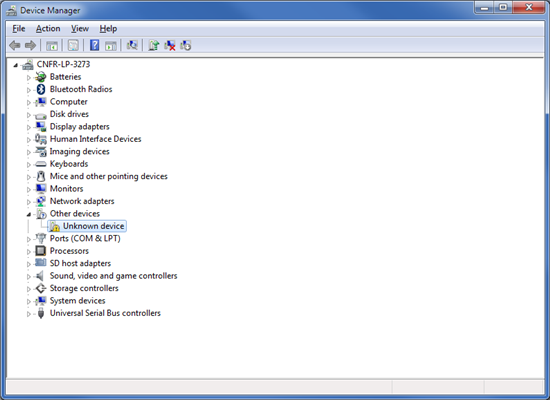Minimize the Device Manager window
Screen dimensions: 550x400
484,7
